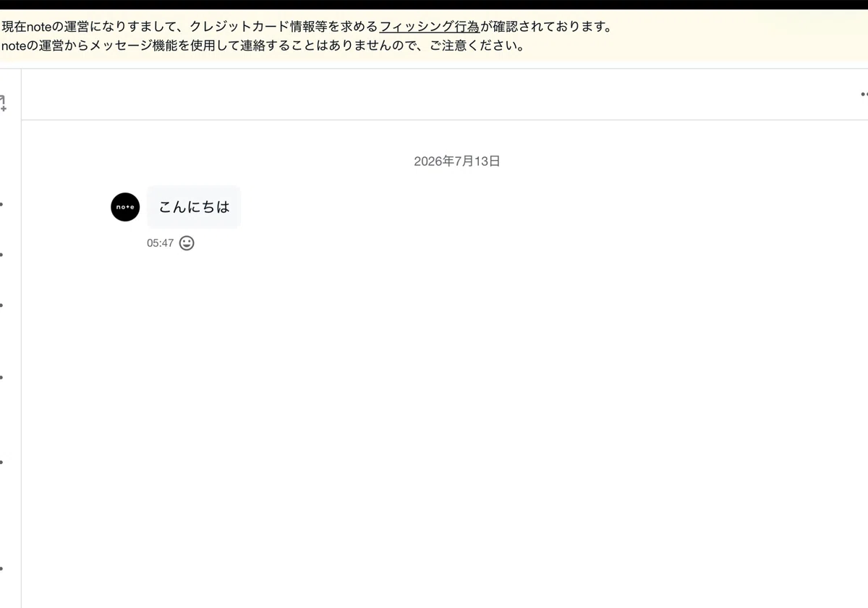Click the new message icon in the sidebar
The width and height of the screenshot is (868, 608).
3,104
